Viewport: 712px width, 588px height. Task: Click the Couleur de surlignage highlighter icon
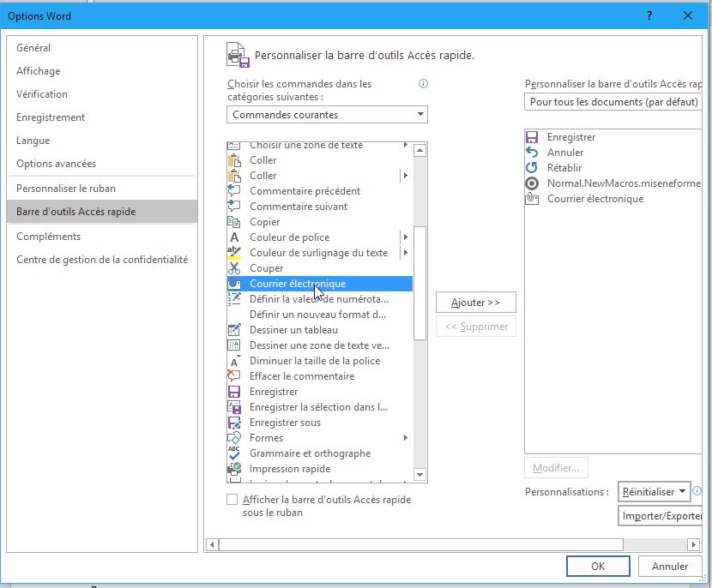tap(234, 253)
